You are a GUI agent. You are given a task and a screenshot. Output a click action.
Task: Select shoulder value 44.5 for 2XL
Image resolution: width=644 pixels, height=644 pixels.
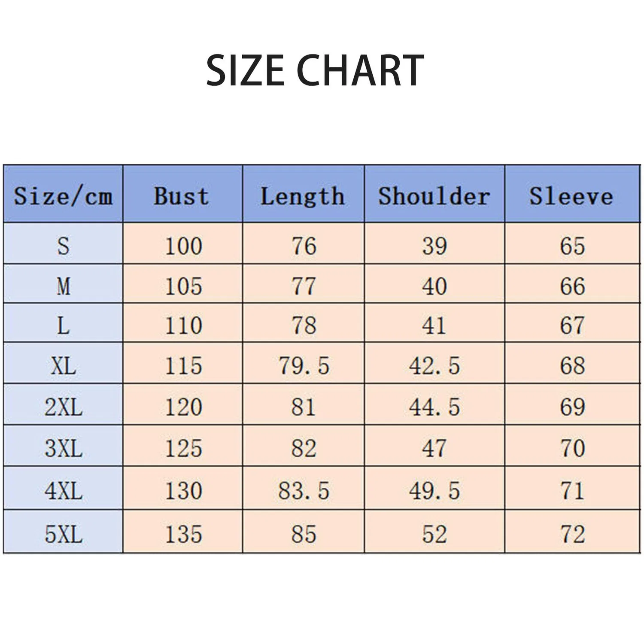434,407
